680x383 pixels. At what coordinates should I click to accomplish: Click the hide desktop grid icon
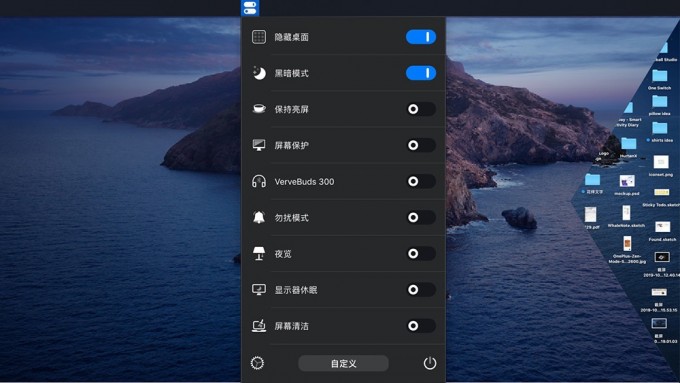[259, 37]
